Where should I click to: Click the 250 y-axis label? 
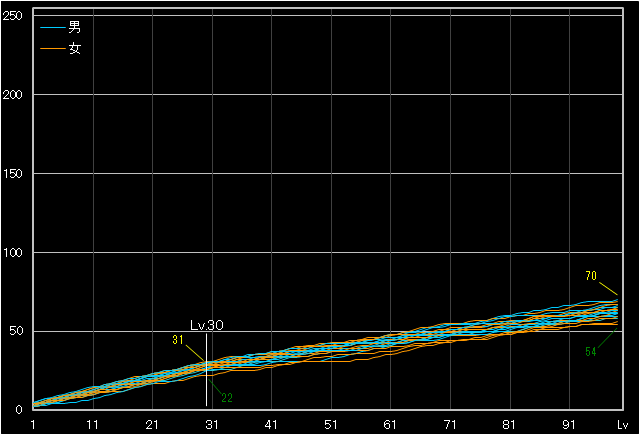(12, 16)
